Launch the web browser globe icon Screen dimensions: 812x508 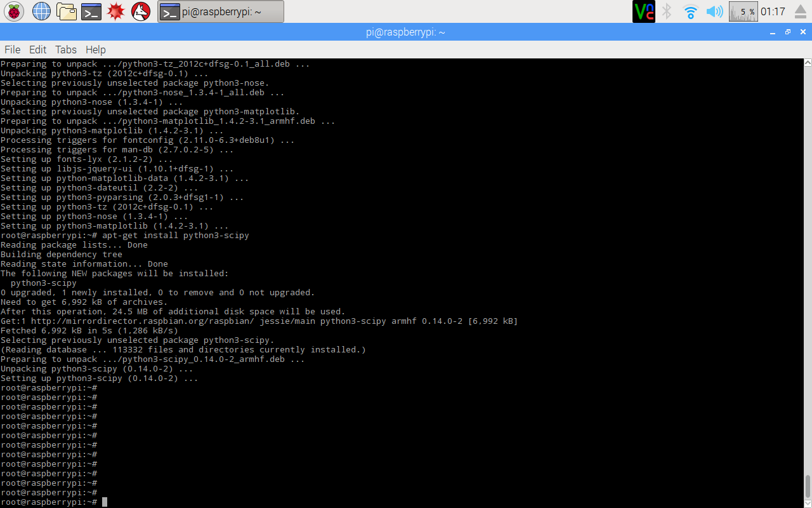coord(41,11)
